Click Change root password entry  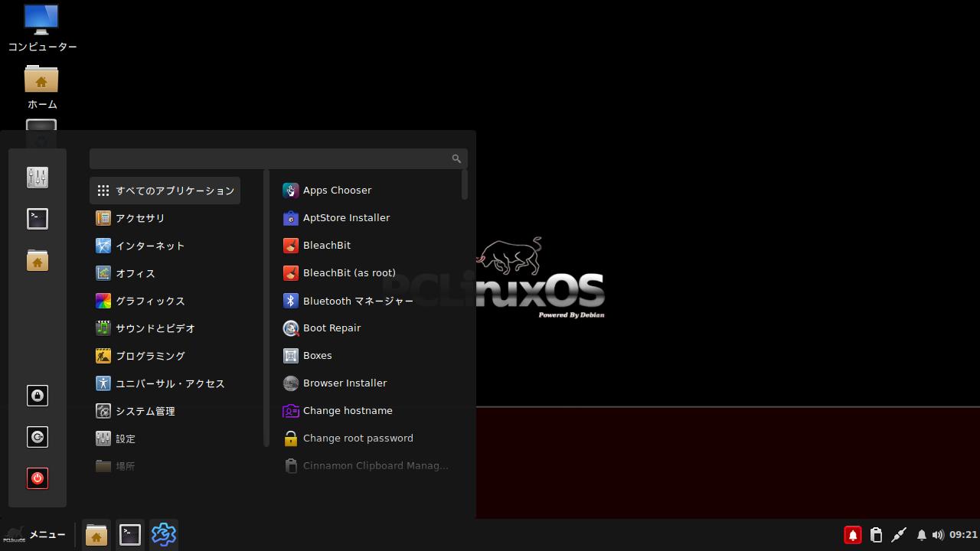(358, 439)
